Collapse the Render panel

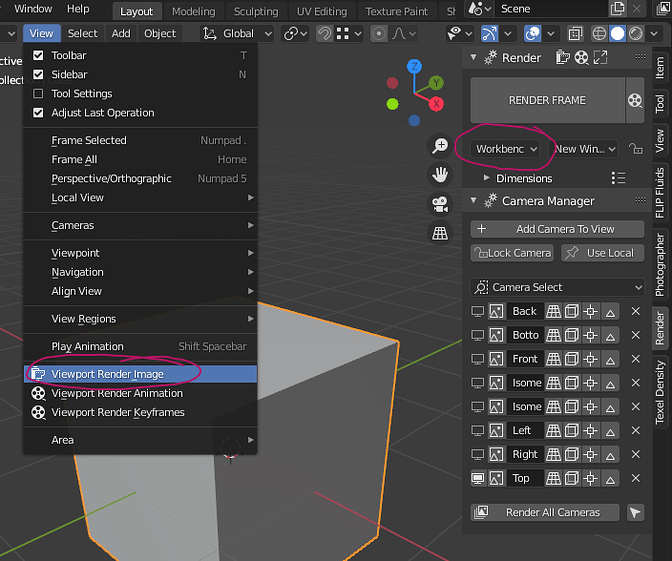pyautogui.click(x=474, y=57)
